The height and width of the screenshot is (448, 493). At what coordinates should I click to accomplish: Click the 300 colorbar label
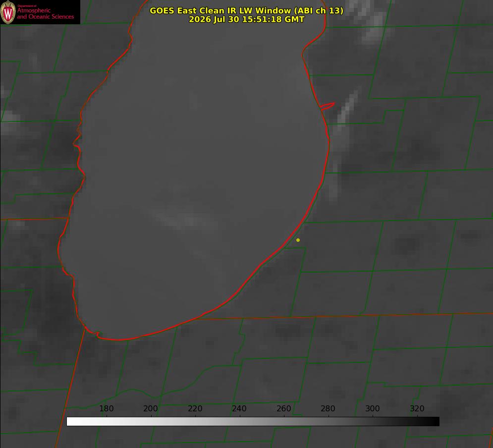(373, 409)
